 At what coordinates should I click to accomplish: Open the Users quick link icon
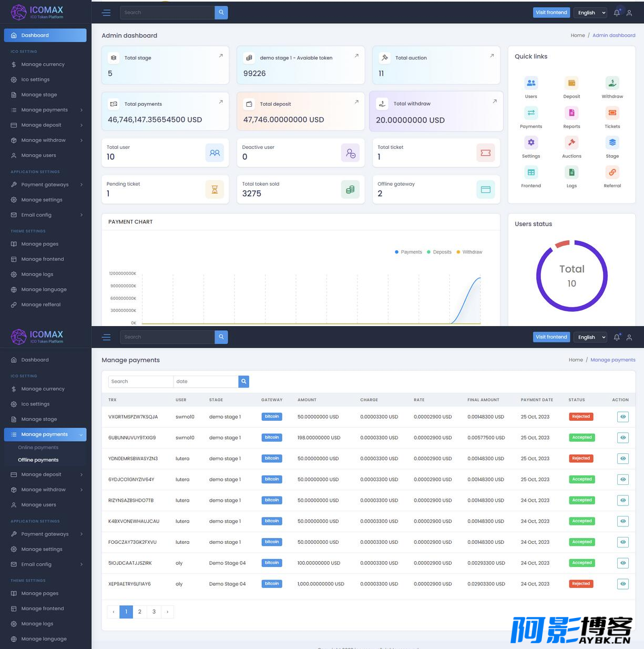click(531, 83)
